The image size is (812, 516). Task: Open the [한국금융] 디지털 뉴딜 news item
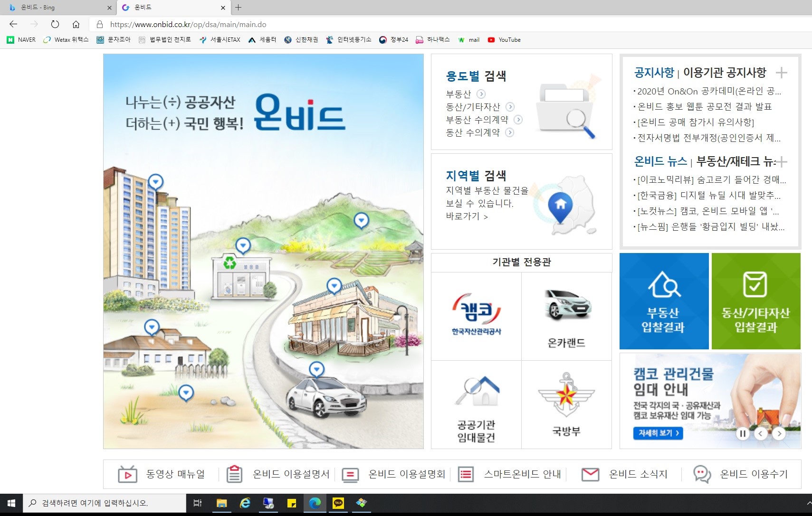pos(709,196)
